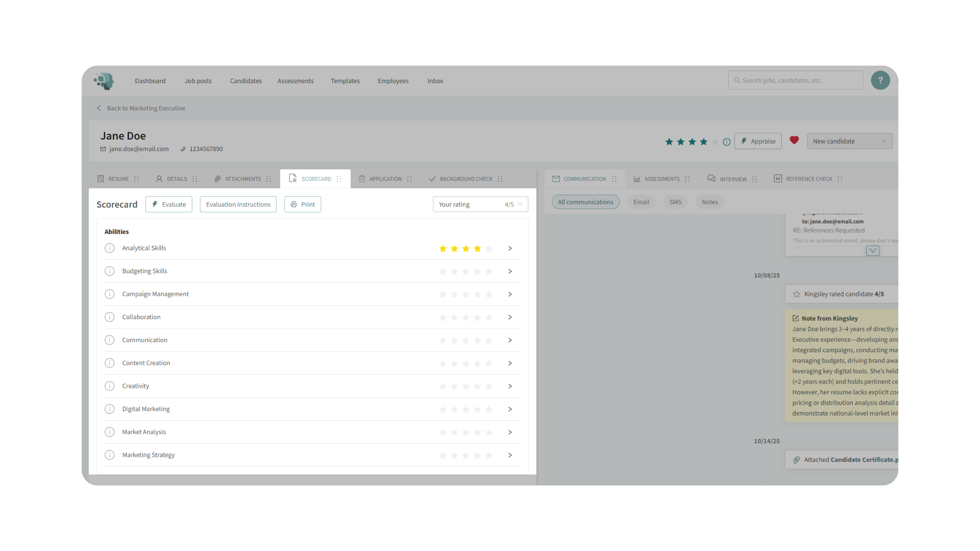
Task: Open the Candidates menu item
Action: [x=246, y=81]
